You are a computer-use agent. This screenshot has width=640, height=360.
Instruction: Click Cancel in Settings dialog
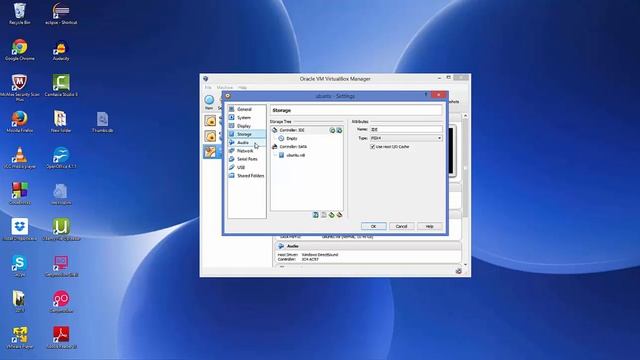point(401,227)
